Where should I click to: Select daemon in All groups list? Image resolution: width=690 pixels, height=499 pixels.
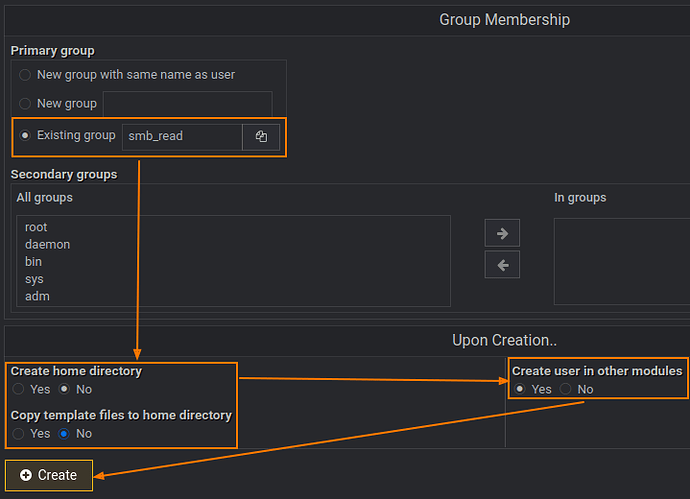pos(47,245)
